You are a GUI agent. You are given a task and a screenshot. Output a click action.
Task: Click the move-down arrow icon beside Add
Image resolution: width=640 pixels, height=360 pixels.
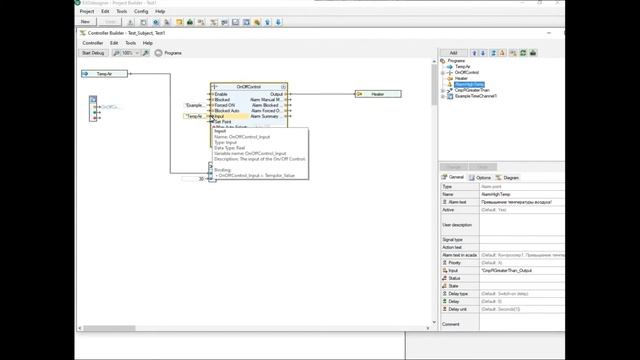click(483, 53)
